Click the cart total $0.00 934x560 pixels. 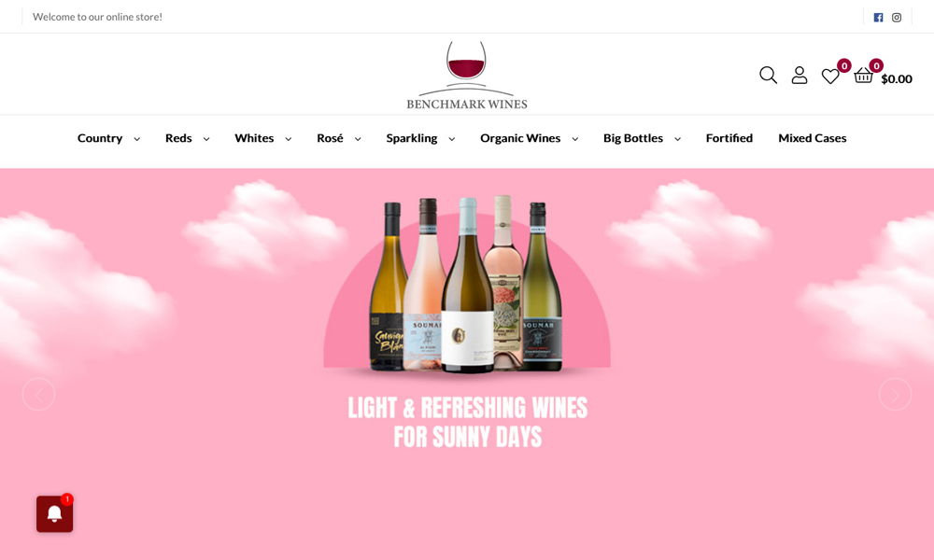point(897,79)
